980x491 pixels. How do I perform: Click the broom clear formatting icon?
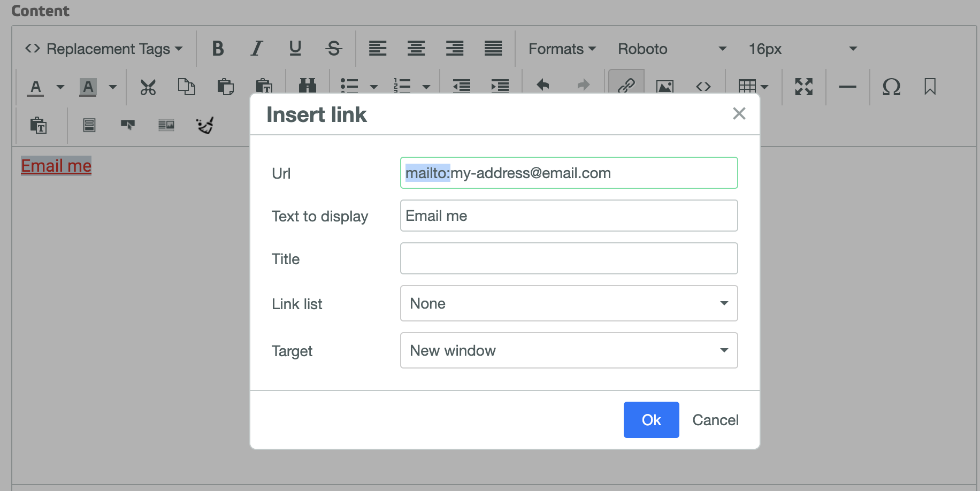coord(205,125)
